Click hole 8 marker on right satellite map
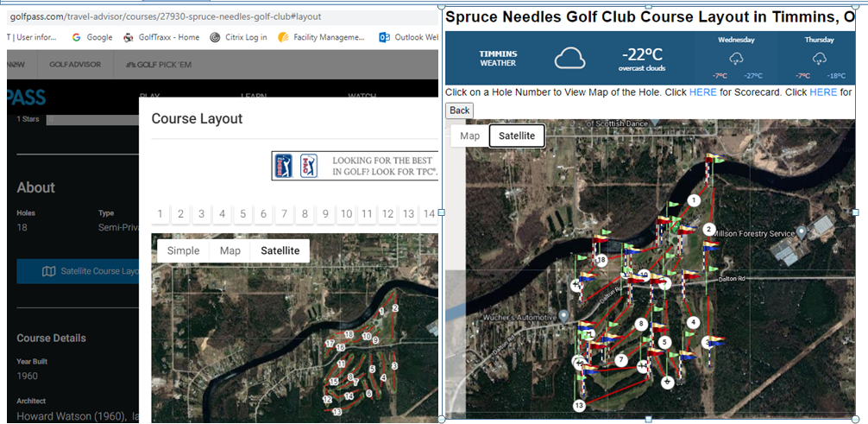Screen dimensions: 868x424 [x=641, y=324]
